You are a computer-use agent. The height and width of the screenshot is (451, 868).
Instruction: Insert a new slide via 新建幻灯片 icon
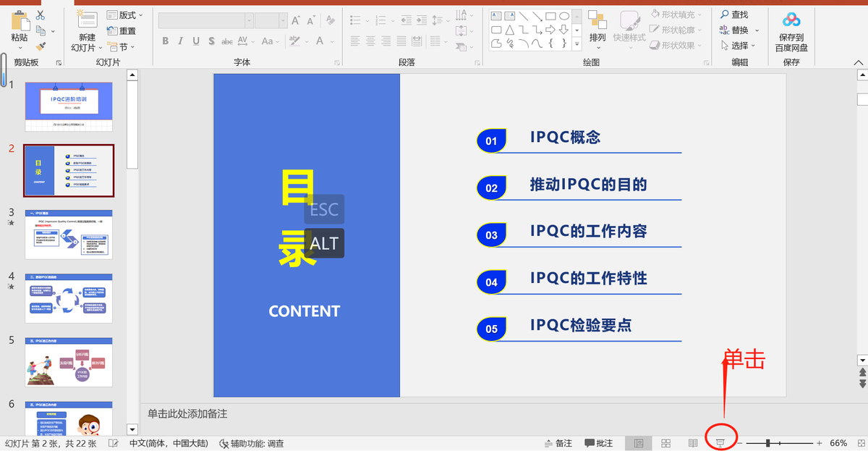(x=88, y=20)
